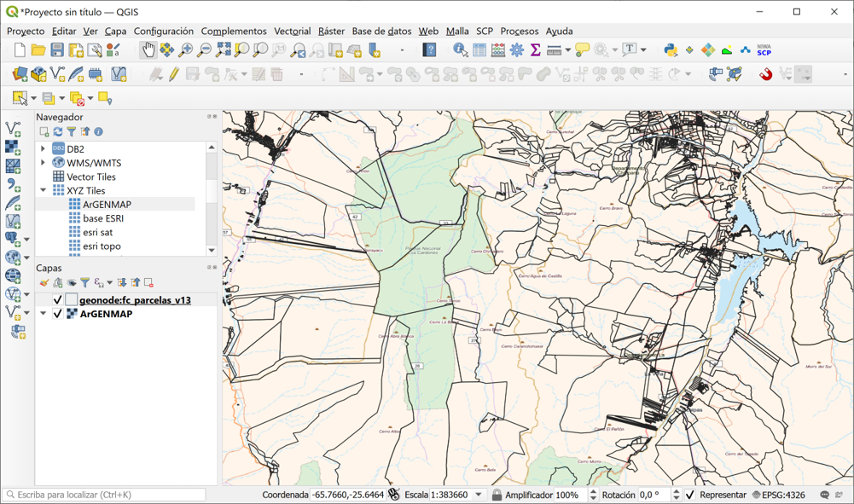Screen dimensions: 854x504
Task: Open the Proyecto menu
Action: (x=26, y=31)
